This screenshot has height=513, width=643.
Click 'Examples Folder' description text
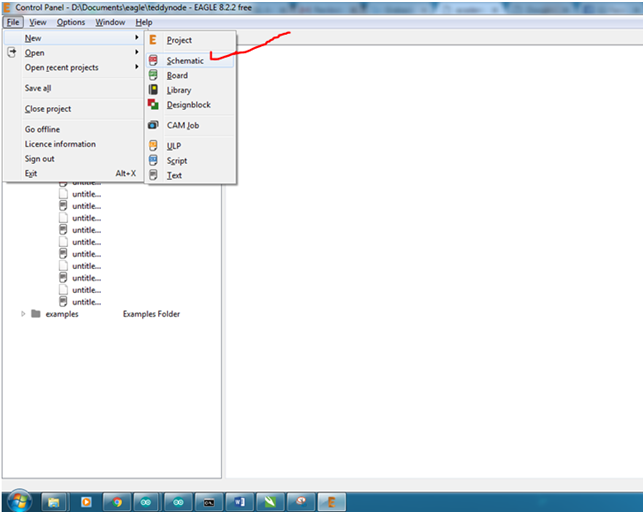coord(151,314)
